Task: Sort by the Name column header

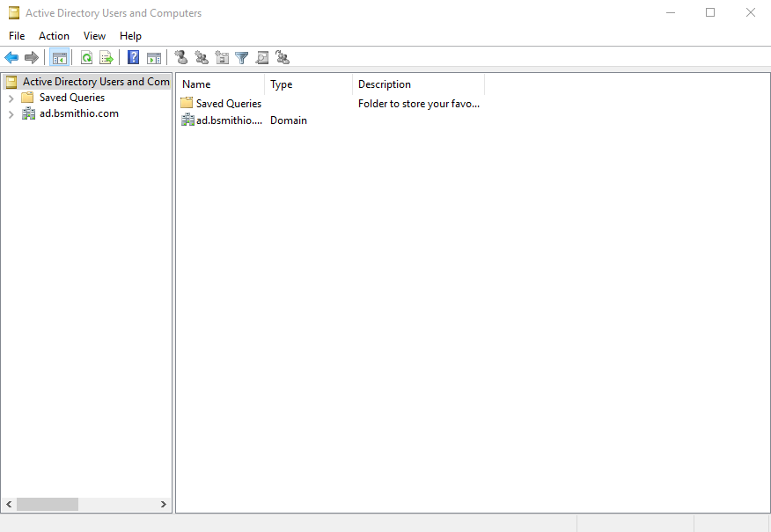Action: (x=220, y=84)
